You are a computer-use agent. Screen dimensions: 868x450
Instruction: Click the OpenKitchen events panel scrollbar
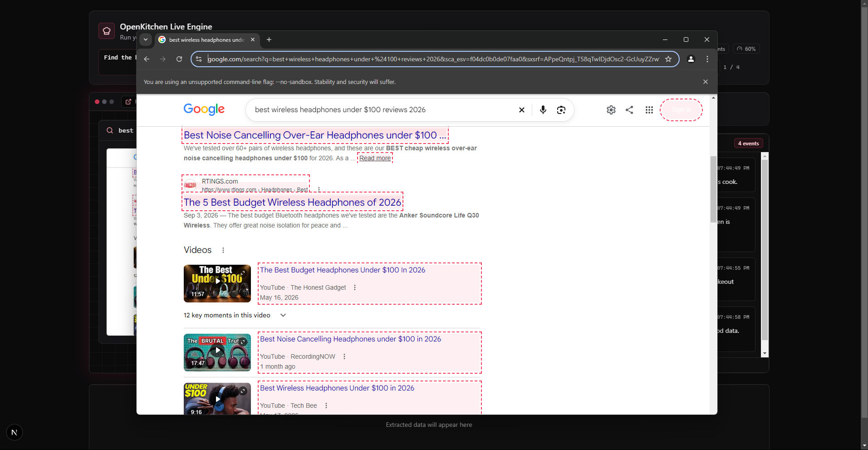coord(765,249)
